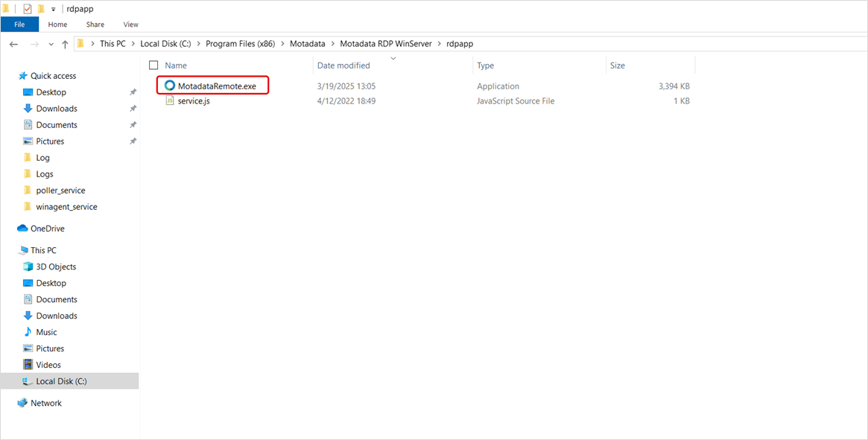Sort by the Type column header
The image size is (868, 440).
[x=486, y=66]
